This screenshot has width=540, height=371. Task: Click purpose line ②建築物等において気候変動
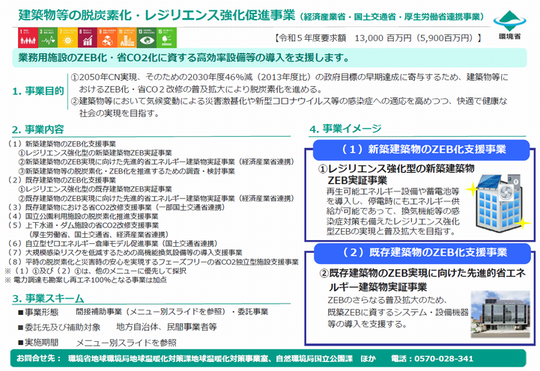tap(289, 107)
